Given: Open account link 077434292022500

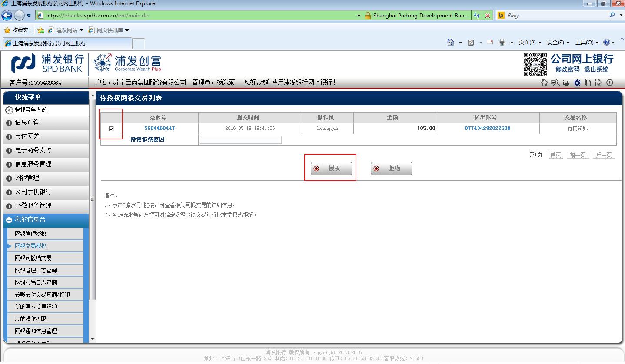Looking at the screenshot, I should tap(488, 128).
